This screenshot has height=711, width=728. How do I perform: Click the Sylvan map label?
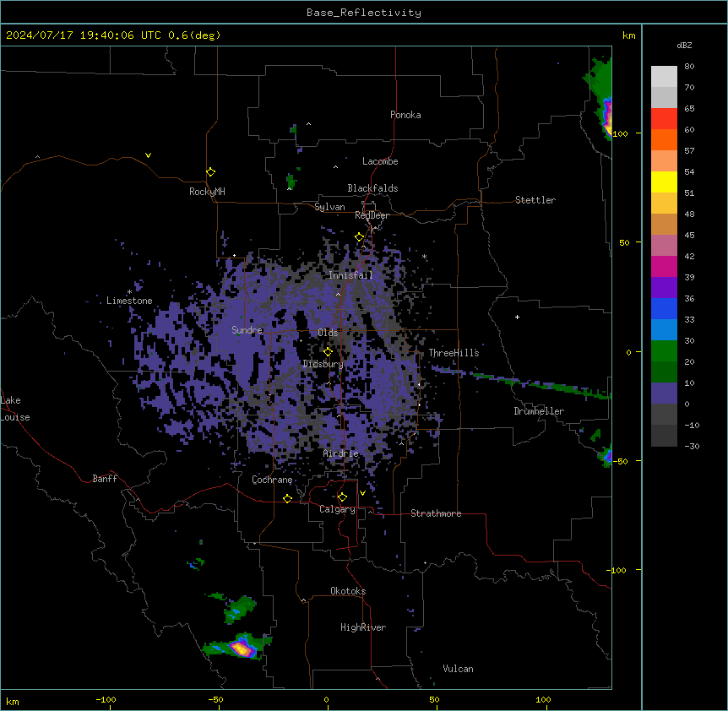click(x=329, y=207)
